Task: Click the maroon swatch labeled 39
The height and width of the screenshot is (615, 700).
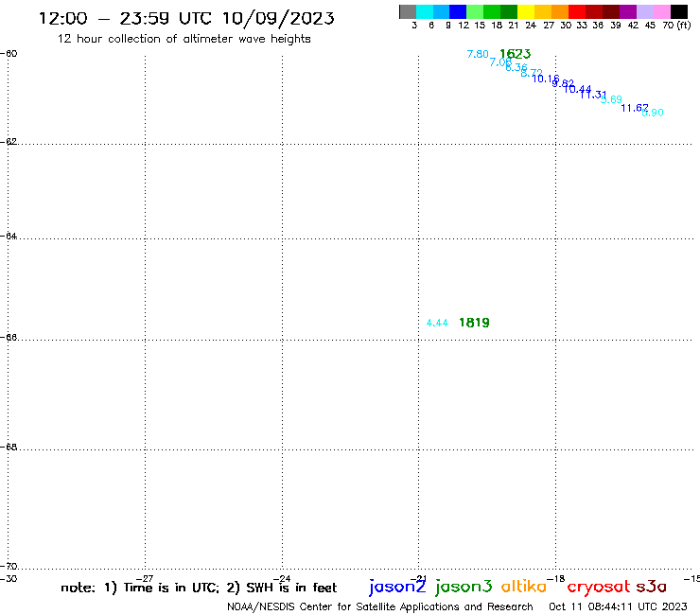Action: (x=611, y=11)
